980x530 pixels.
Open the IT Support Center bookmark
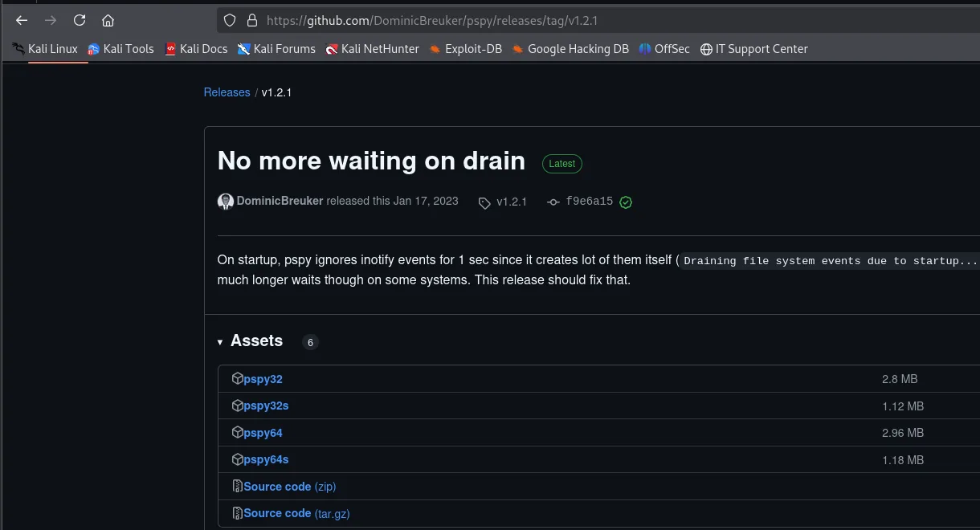[x=754, y=49]
